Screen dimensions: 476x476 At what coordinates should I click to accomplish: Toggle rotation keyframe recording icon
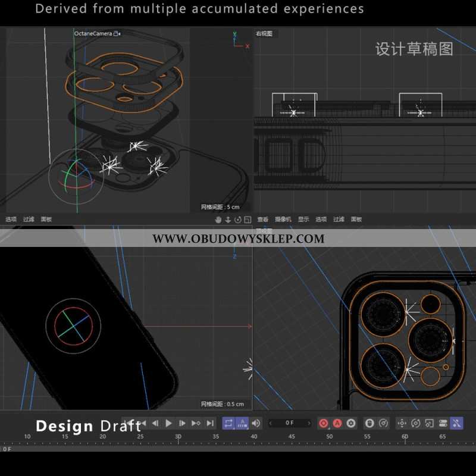click(x=415, y=423)
